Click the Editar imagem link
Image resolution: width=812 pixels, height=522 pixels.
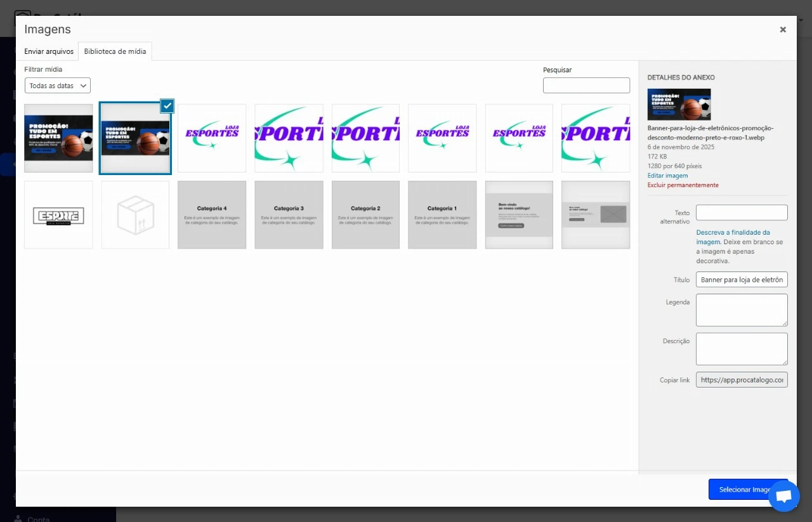pyautogui.click(x=667, y=175)
